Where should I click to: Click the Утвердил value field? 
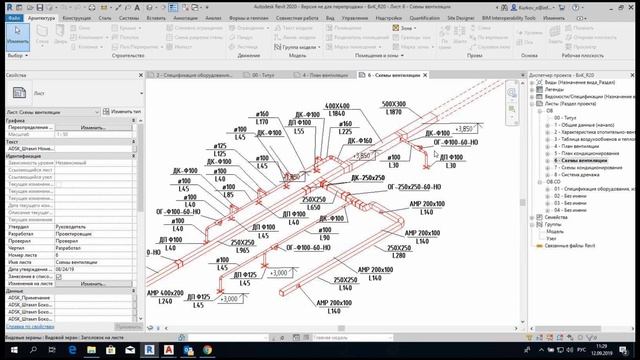pyautogui.click(x=93, y=227)
